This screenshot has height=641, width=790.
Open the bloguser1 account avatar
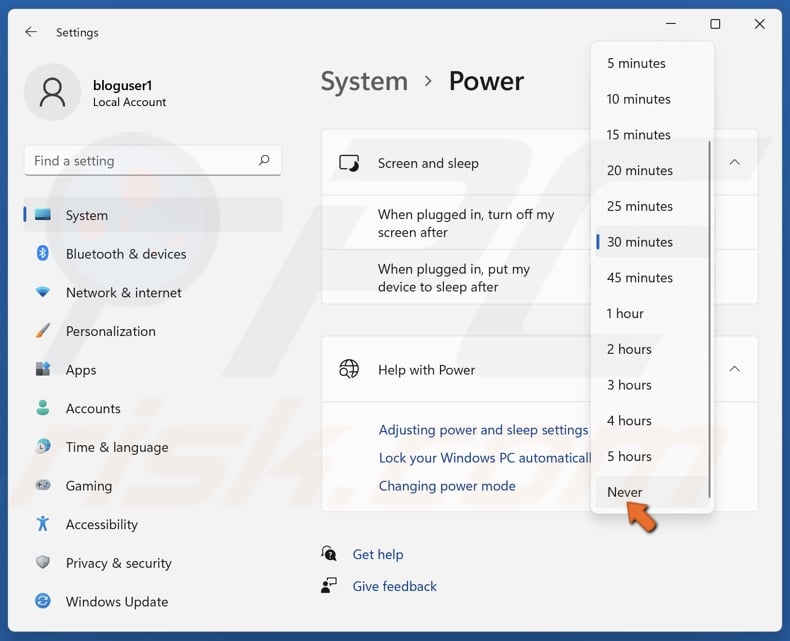(x=52, y=92)
